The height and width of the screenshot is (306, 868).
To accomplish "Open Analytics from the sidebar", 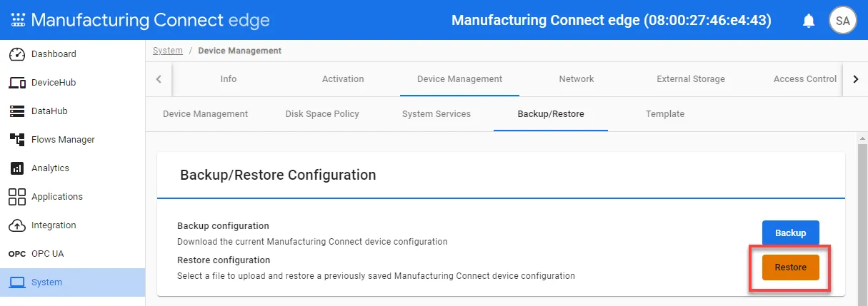I will click(72, 168).
